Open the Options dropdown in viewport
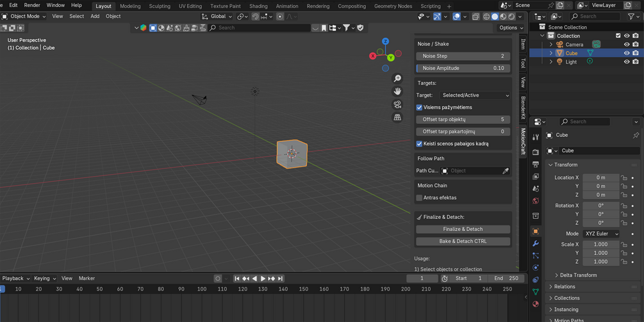644x322 pixels. pyautogui.click(x=511, y=28)
